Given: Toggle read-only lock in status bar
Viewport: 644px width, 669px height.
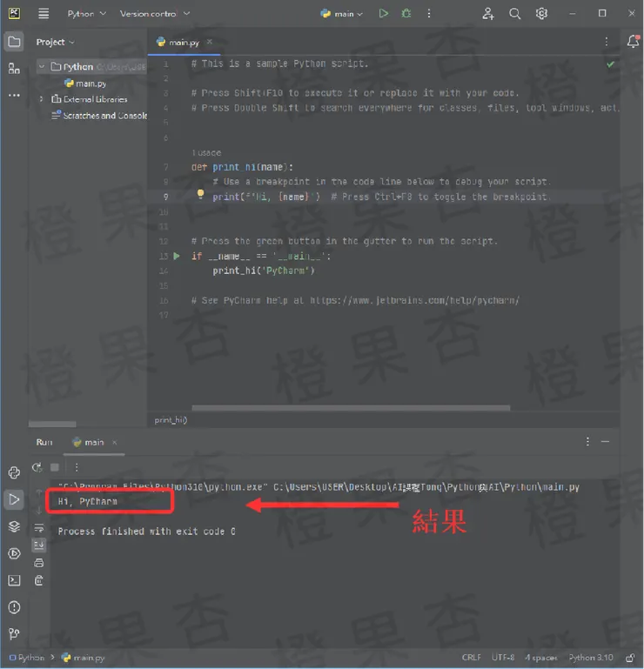Looking at the screenshot, I should (x=630, y=658).
